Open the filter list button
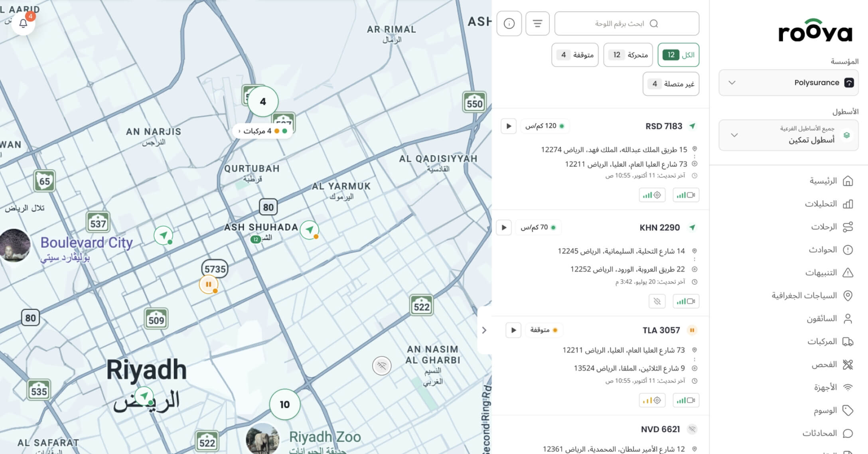868x454 pixels. pos(537,24)
